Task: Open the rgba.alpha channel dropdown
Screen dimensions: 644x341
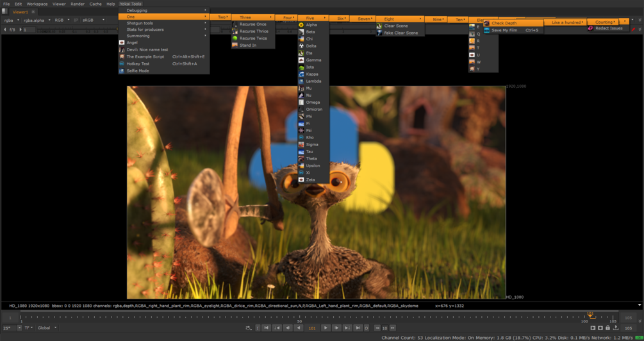Action: point(37,20)
